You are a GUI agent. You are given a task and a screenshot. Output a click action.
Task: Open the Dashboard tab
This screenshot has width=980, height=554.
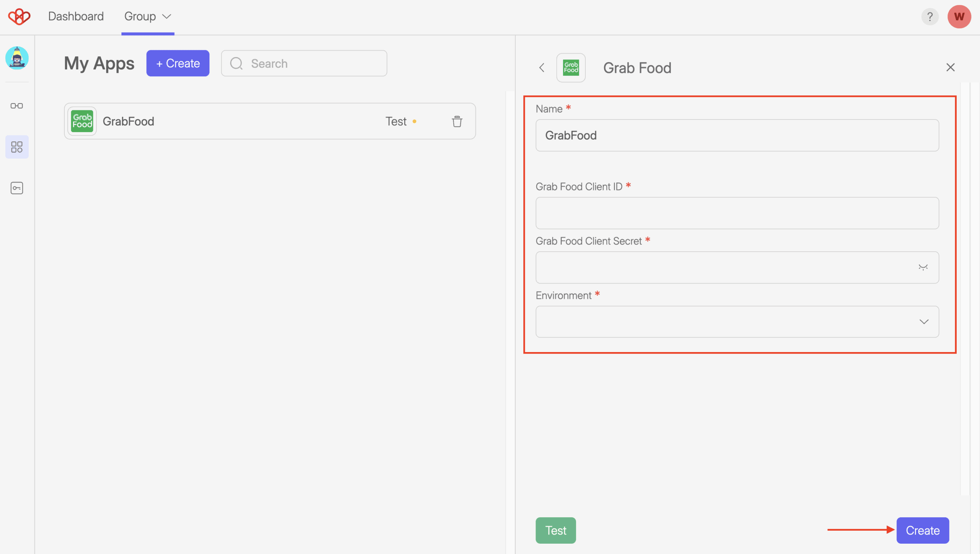coord(76,16)
